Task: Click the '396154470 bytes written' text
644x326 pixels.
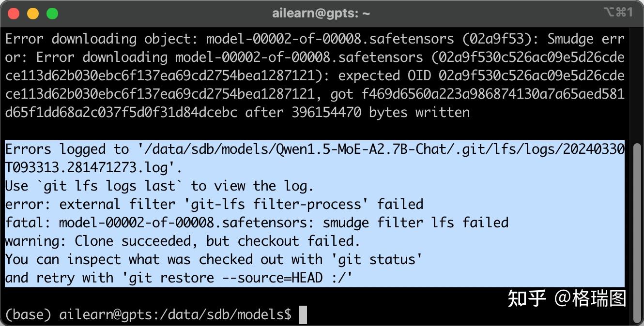Action: pyautogui.click(x=381, y=113)
